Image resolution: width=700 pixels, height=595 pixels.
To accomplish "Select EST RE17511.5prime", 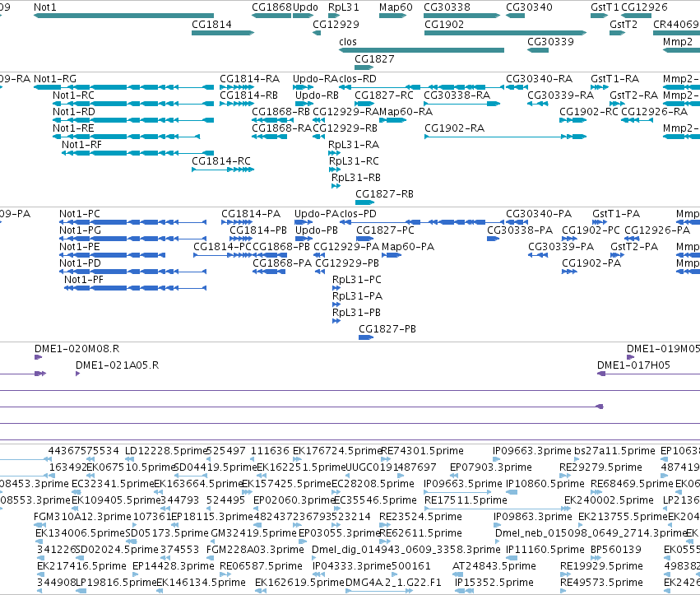I will tap(466, 500).
